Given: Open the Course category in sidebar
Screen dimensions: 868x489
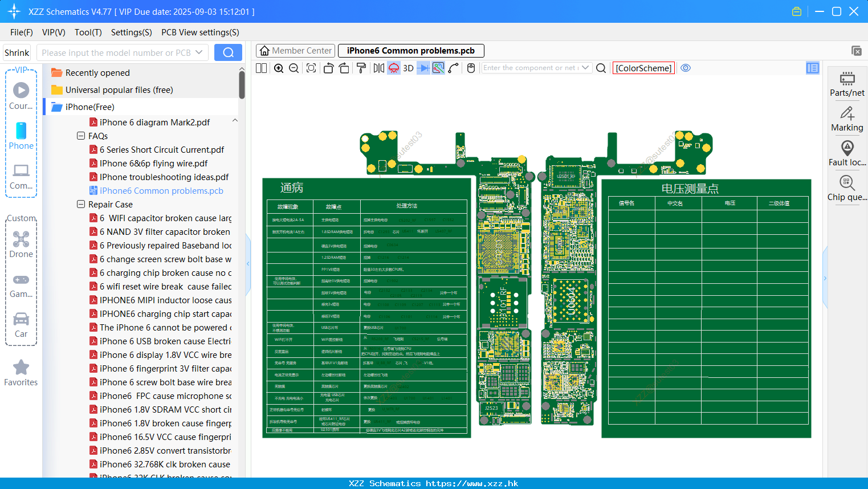Looking at the screenshot, I should point(21,96).
